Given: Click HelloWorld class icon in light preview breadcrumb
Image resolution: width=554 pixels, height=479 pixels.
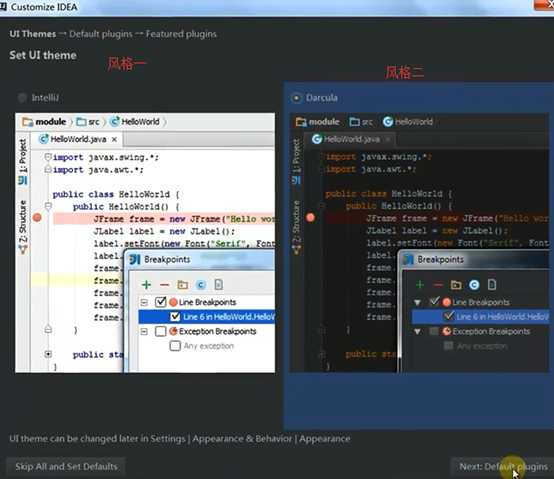Looking at the screenshot, I should coord(114,122).
